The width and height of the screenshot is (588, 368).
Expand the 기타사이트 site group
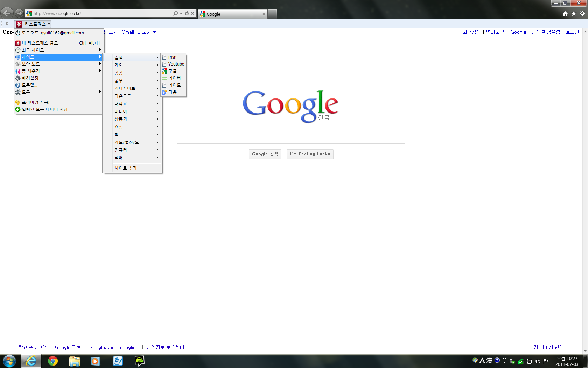coord(132,88)
